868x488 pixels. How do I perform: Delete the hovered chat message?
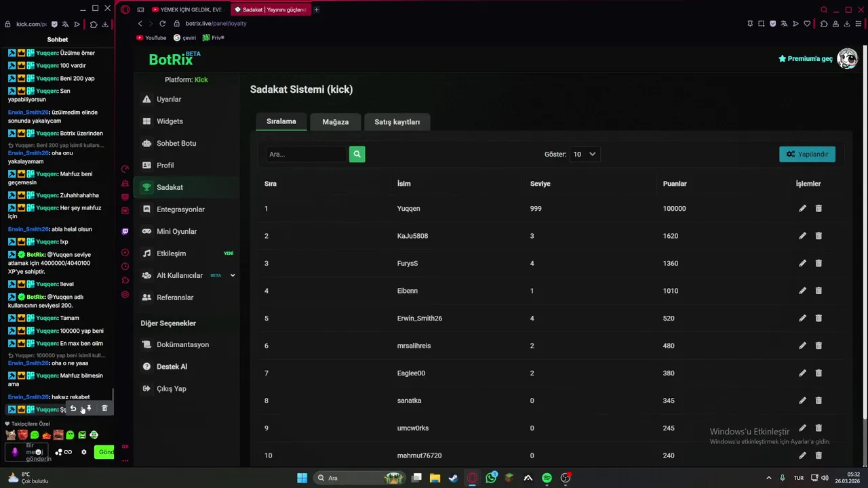click(x=104, y=409)
